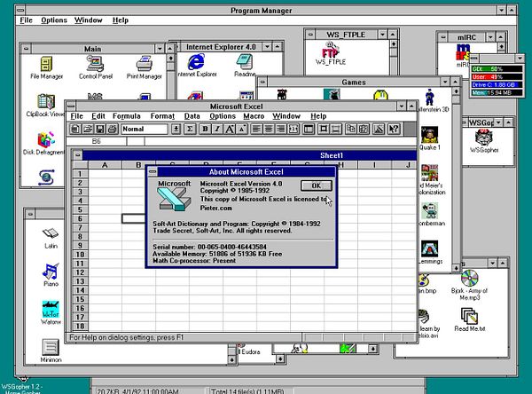Viewport: 532px width, 394px height.
Task: Click Disk Defragmenter icon in Main group
Action: [43, 144]
